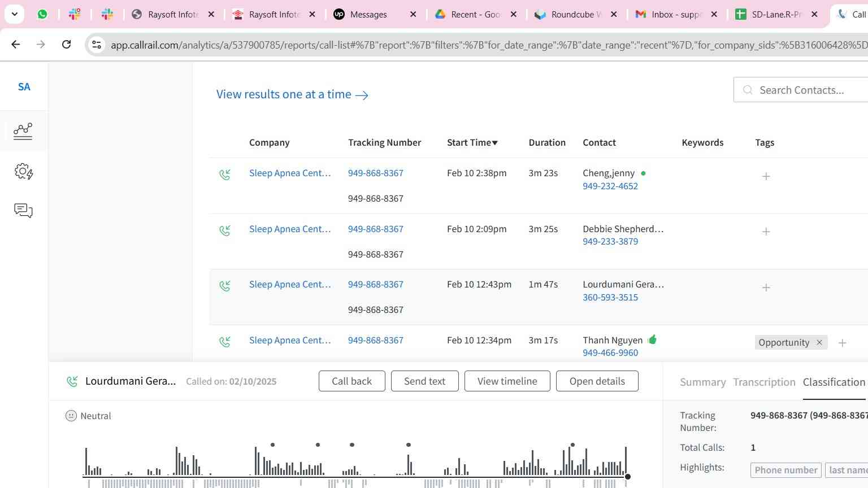Reload the page
This screenshot has width=868, height=488.
click(x=66, y=44)
